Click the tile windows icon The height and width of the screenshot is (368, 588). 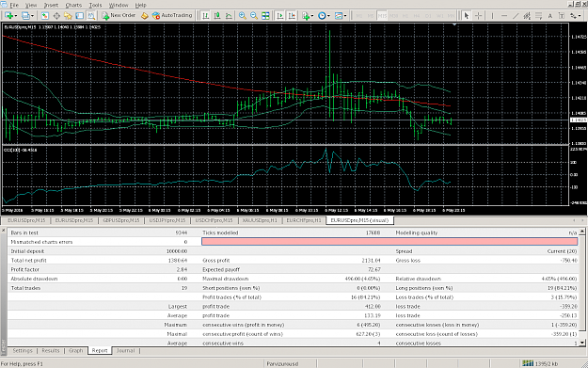click(265, 16)
